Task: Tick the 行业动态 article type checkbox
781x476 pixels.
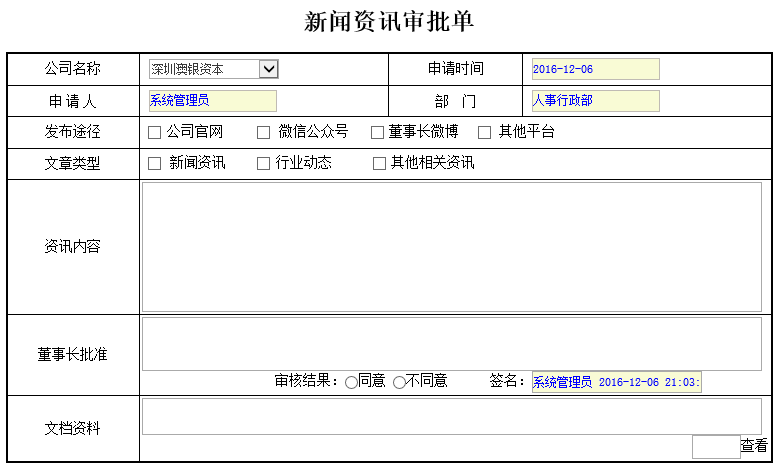Action: tap(264, 163)
